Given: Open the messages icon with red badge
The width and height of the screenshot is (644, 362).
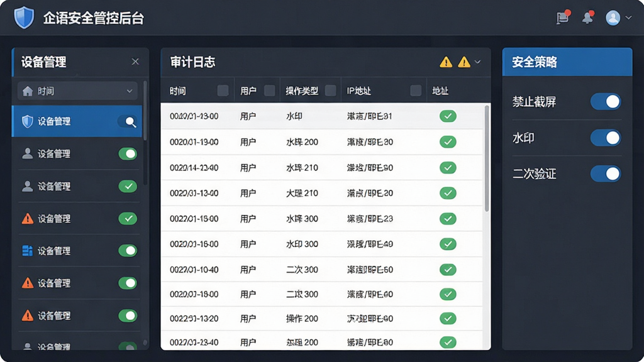Looking at the screenshot, I should pyautogui.click(x=563, y=17).
